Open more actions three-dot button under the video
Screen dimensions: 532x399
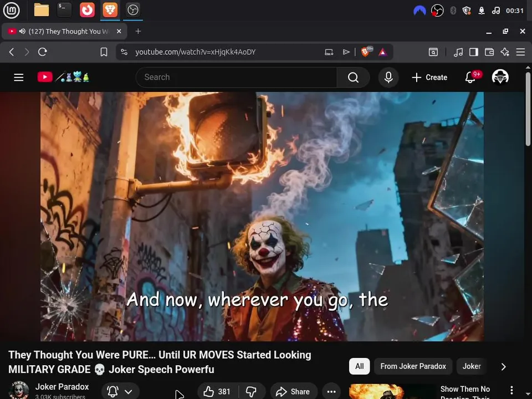tap(331, 392)
